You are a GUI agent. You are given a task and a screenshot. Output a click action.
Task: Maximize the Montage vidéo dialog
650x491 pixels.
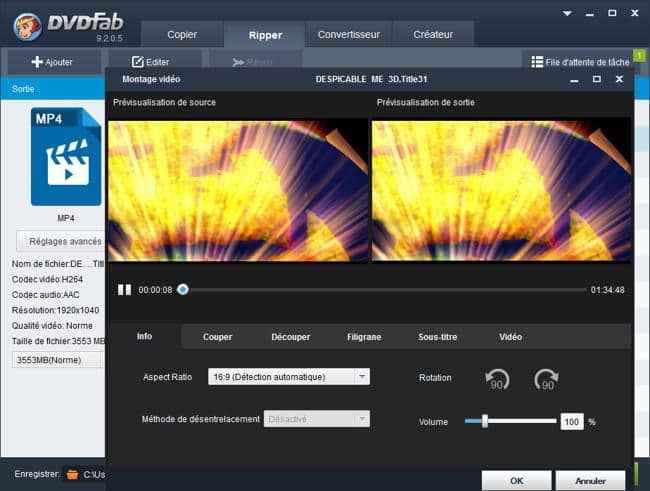click(597, 79)
